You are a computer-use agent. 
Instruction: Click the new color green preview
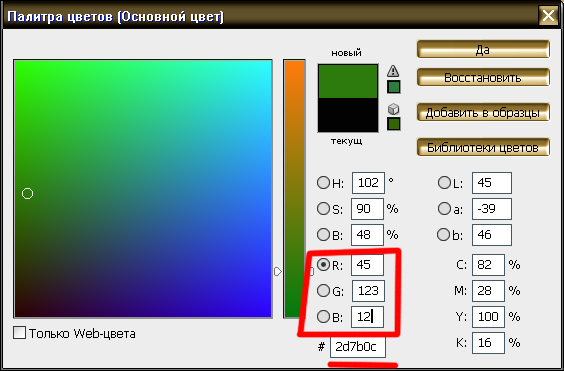click(x=348, y=81)
